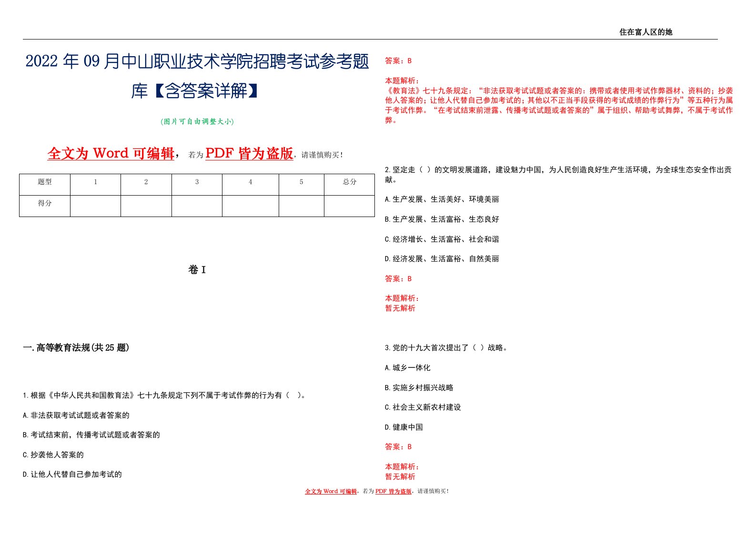Click the red underlined text 全文为Word可编辑
The width and height of the screenshot is (756, 534).
pyautogui.click(x=111, y=153)
